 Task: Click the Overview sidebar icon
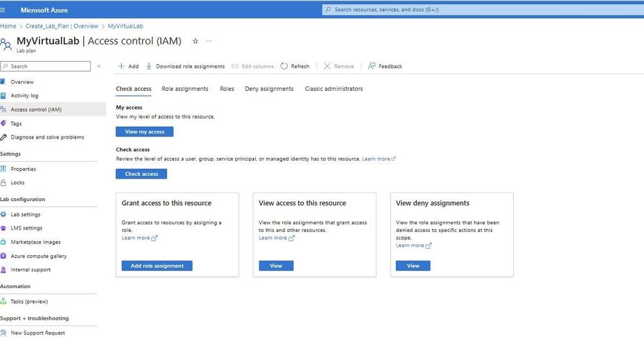click(3, 82)
